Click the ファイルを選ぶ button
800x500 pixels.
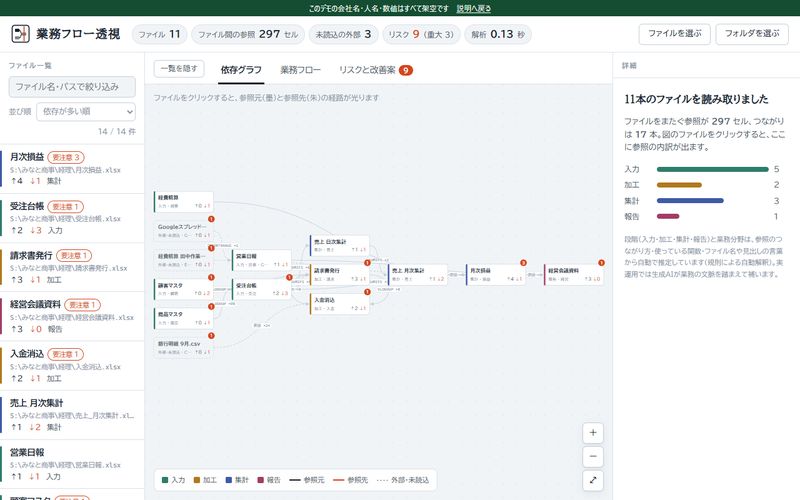[x=674, y=34]
